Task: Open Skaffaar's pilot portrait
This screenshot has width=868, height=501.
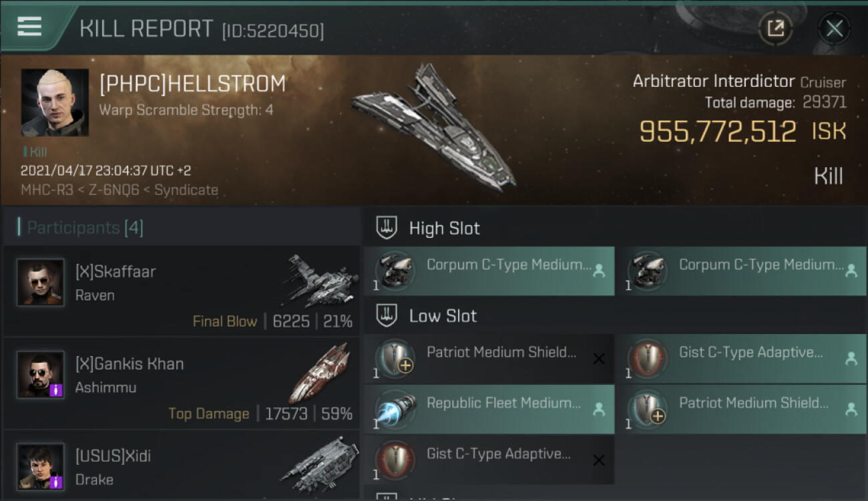Action: [x=41, y=283]
